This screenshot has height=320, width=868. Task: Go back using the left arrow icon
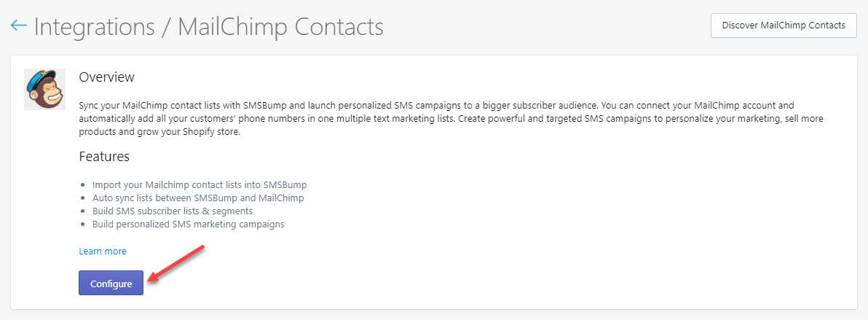click(18, 26)
